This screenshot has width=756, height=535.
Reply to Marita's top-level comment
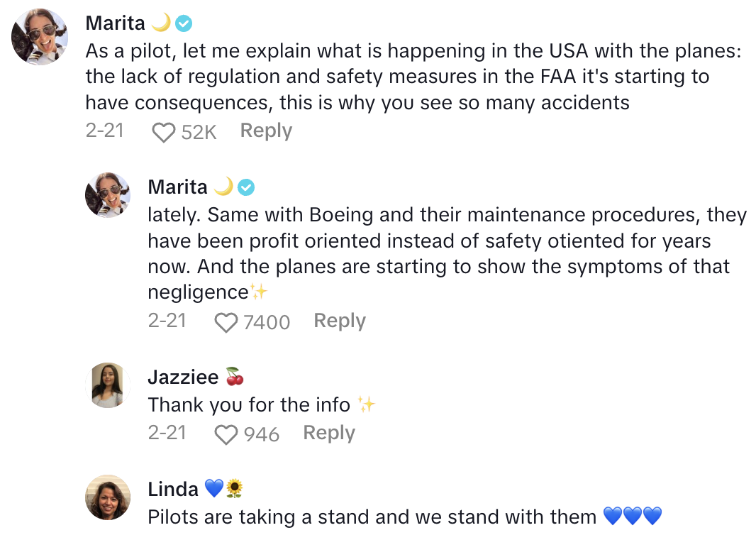266,131
